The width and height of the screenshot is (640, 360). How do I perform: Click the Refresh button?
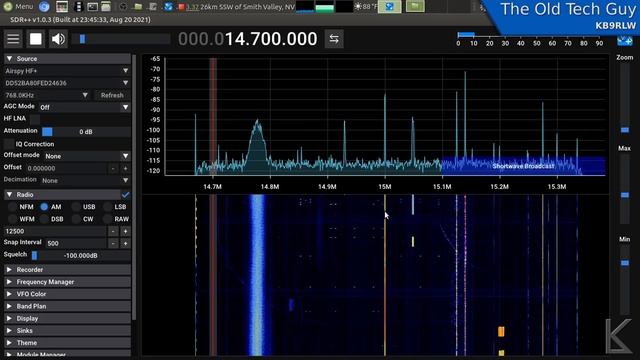pyautogui.click(x=112, y=95)
